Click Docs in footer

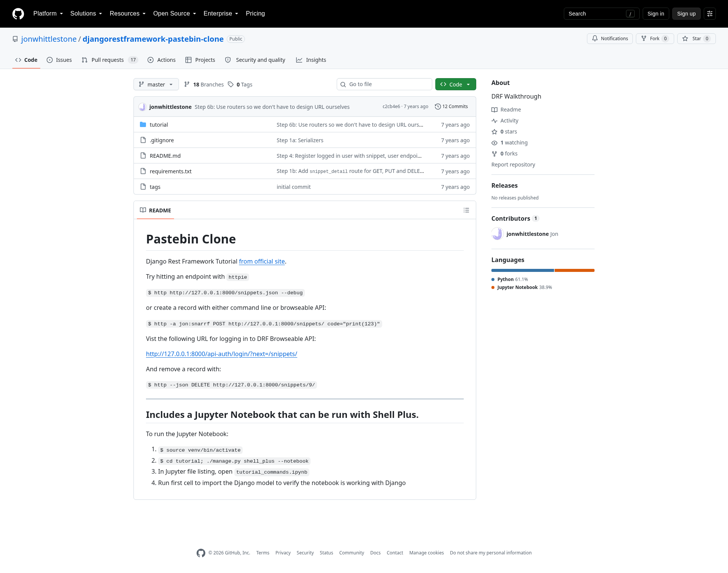(375, 553)
